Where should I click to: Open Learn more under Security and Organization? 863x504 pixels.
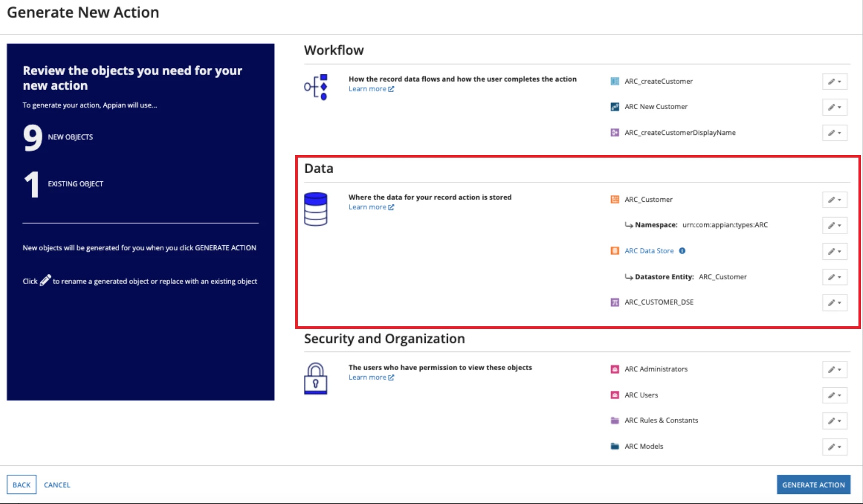[x=371, y=378]
